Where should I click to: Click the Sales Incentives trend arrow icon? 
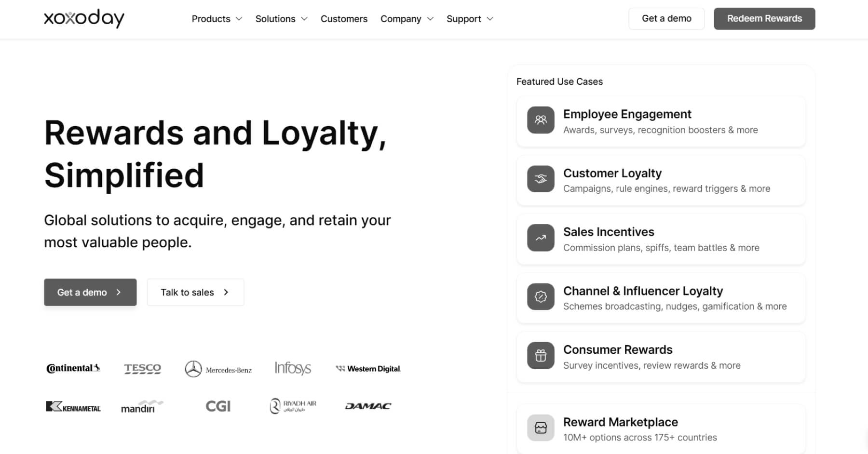541,238
